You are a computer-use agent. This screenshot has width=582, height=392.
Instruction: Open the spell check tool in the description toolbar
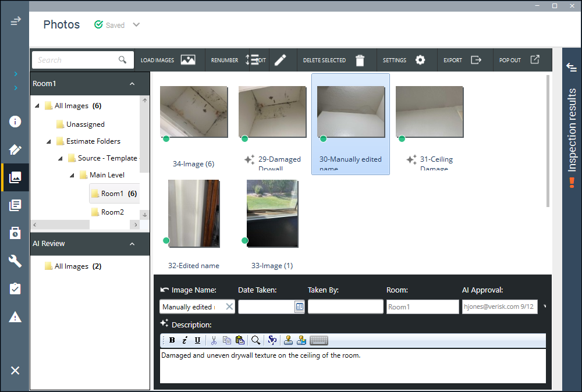[x=272, y=340]
